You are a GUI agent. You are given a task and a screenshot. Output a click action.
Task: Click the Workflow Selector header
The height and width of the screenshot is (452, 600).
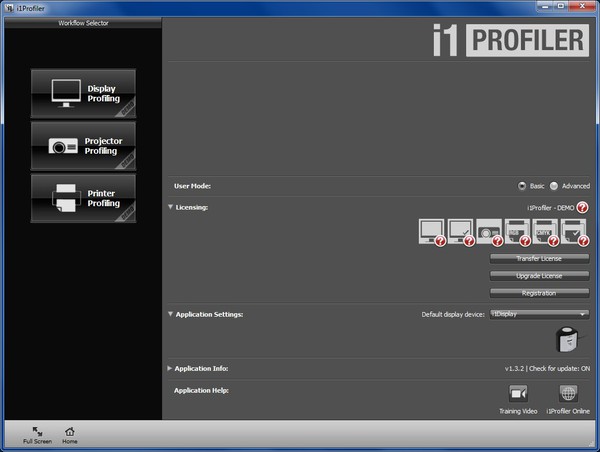[x=83, y=23]
